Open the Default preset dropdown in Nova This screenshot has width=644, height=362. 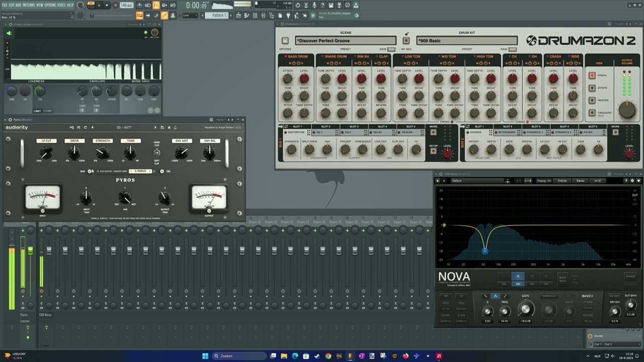point(478,180)
